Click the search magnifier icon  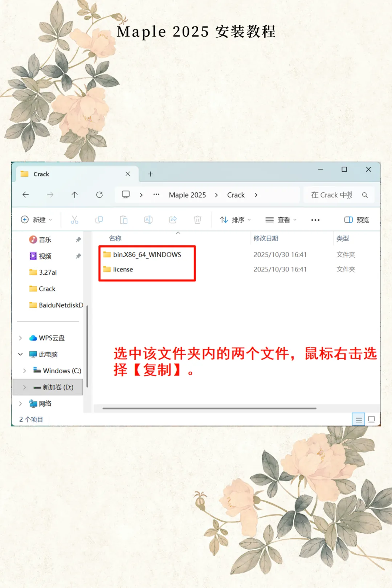coord(365,195)
